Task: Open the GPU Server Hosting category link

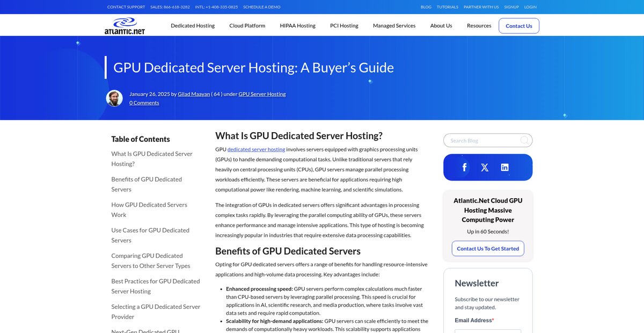Action: [x=262, y=94]
